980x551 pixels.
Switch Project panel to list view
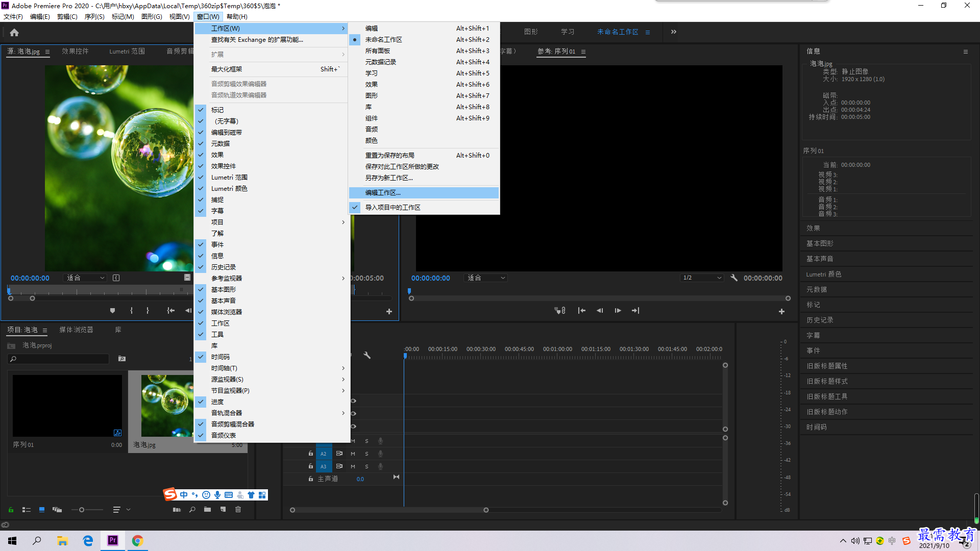click(27, 510)
